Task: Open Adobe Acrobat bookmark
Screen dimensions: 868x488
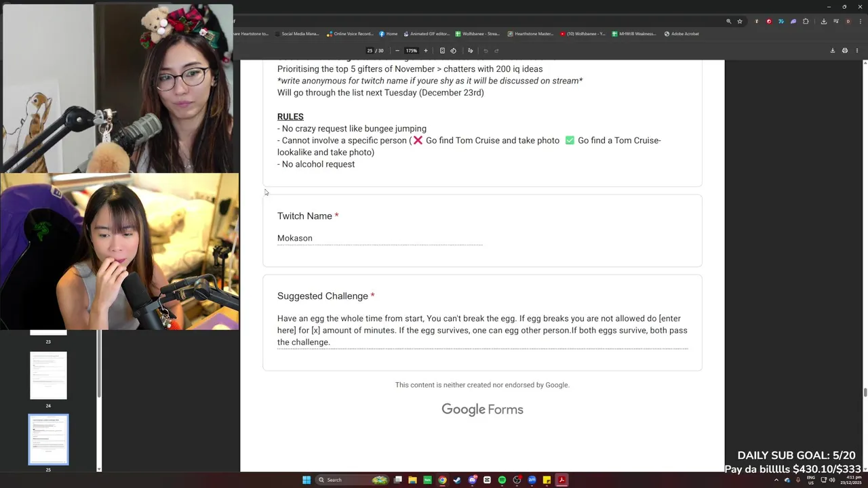Action: click(x=682, y=34)
